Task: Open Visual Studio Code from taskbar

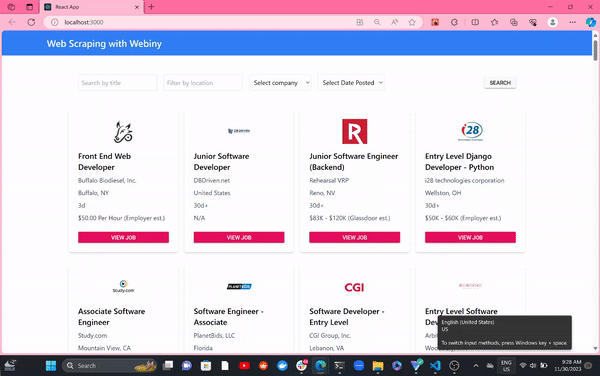Action: tap(435, 366)
